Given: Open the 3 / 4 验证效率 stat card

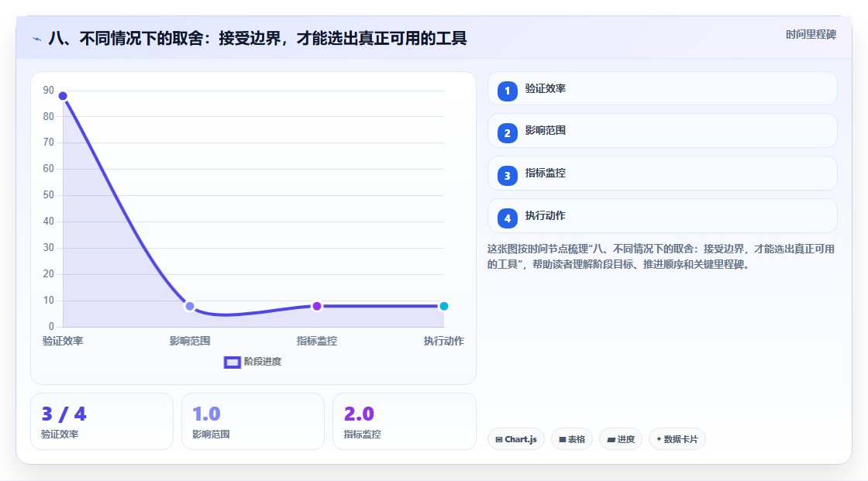Looking at the screenshot, I should pos(102,421).
